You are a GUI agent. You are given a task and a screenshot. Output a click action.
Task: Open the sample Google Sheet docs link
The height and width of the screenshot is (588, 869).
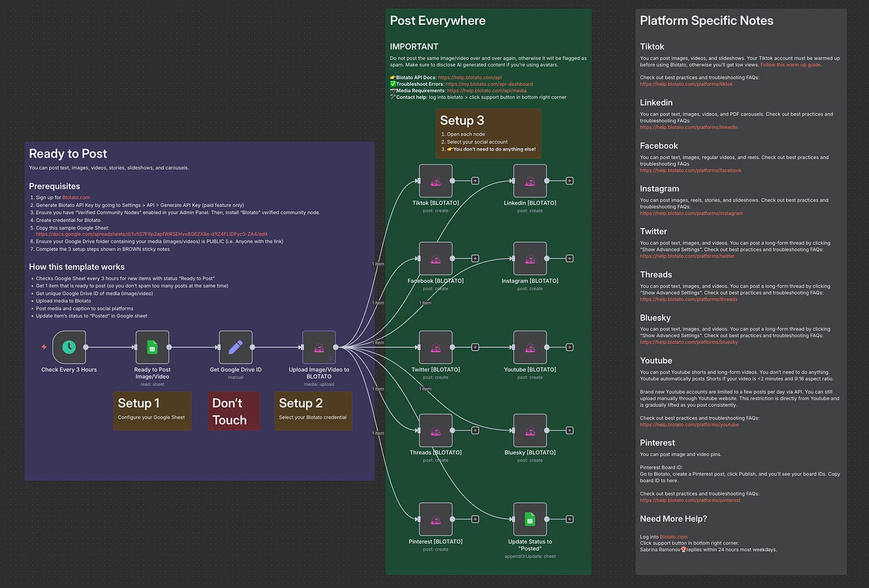tap(151, 234)
